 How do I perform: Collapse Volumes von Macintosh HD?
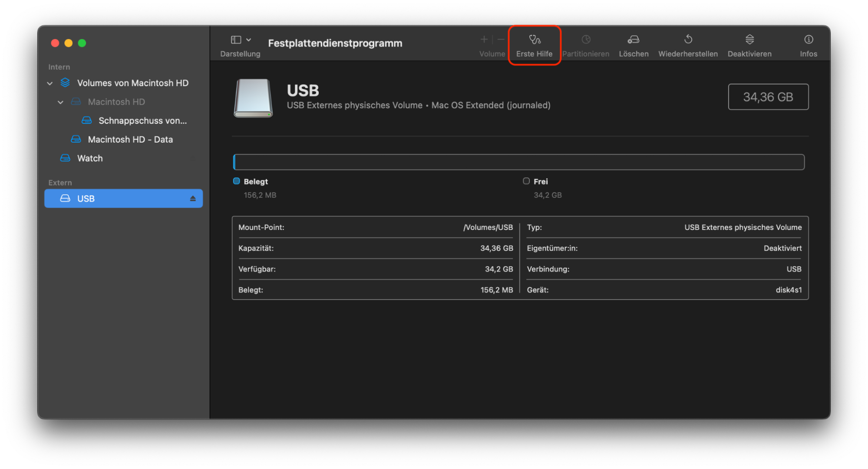[x=50, y=83]
